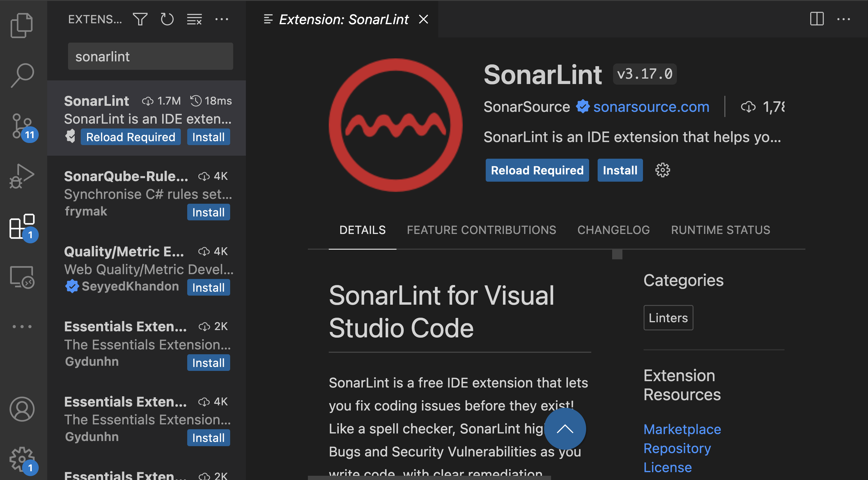Open the Extensions view in activity bar

point(22,226)
